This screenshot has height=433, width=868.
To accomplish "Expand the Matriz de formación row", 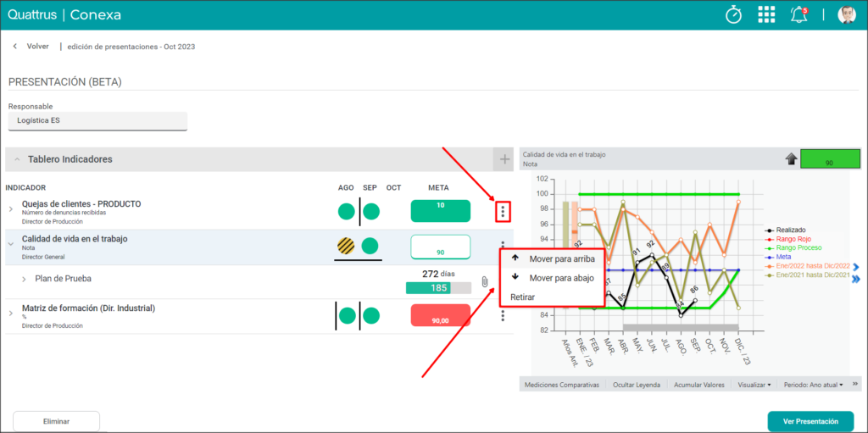I will (x=10, y=314).
